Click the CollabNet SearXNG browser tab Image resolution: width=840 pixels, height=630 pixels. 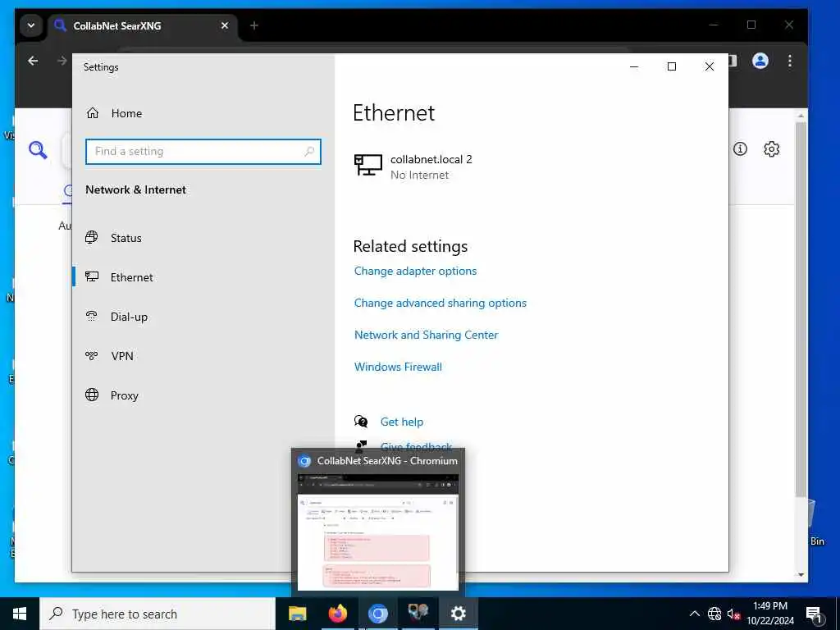click(143, 25)
